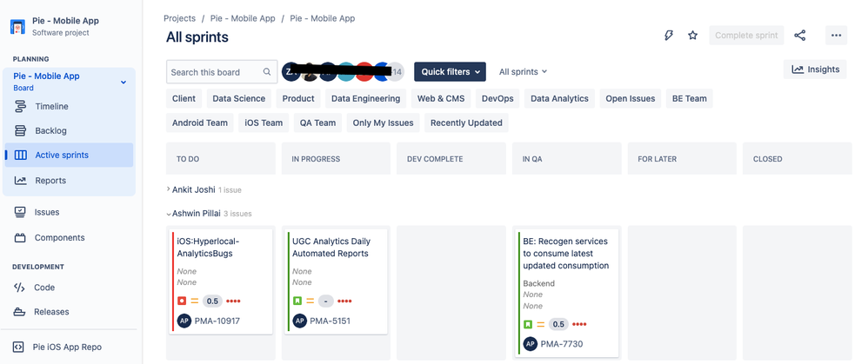Open the PMA-5151 issue key link
Screen dimensions: 868x364
[330, 321]
